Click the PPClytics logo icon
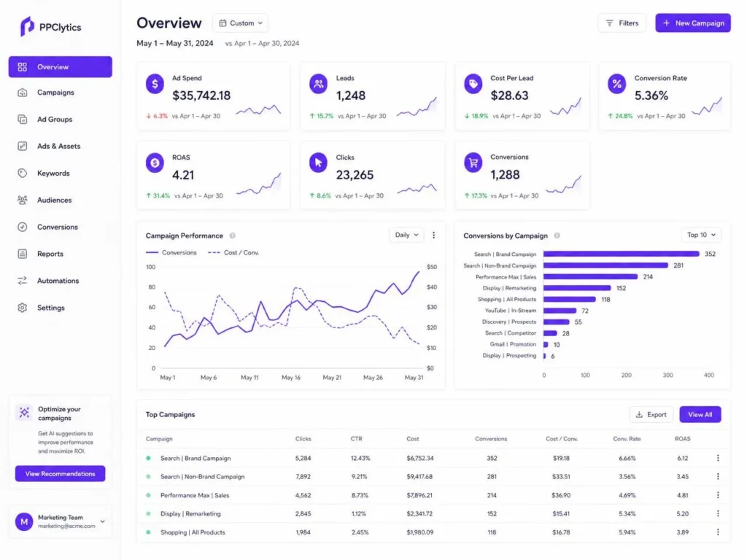Image resolution: width=747 pixels, height=560 pixels. [x=27, y=26]
